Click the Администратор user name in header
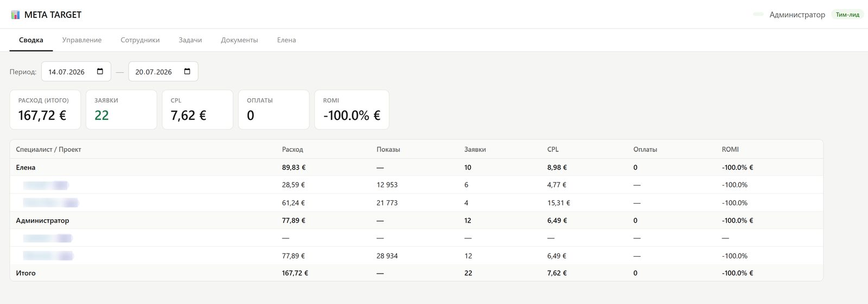Screen dimensions: 868x304 [x=797, y=15]
